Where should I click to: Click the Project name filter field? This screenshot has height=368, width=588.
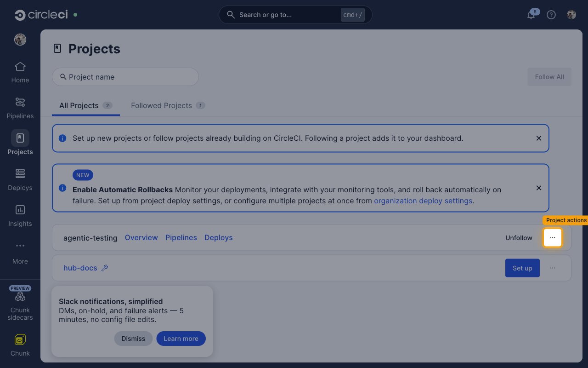pyautogui.click(x=125, y=77)
